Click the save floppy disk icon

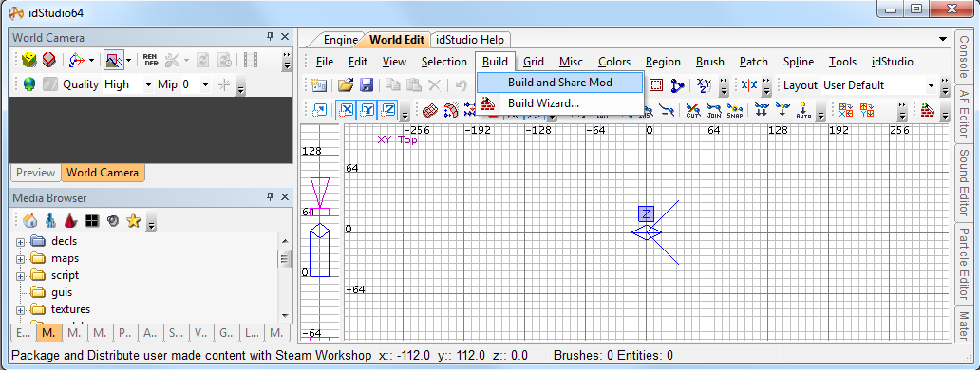coord(367,84)
